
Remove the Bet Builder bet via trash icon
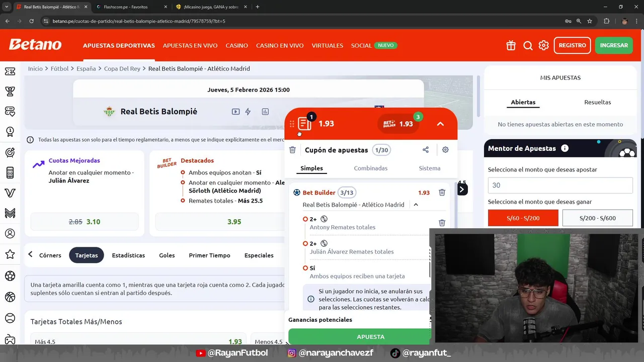pos(442,193)
